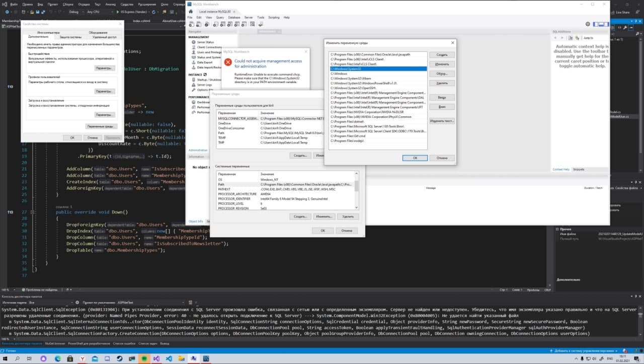Switch to Имя компьютера tab

click(48, 32)
